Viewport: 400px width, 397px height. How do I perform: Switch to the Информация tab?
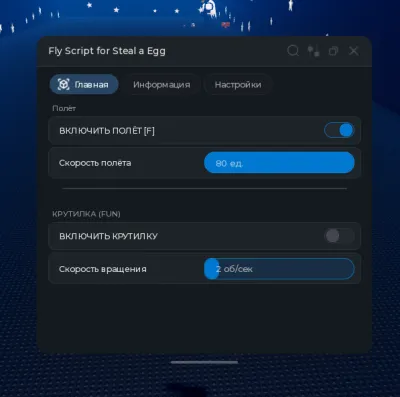tap(162, 85)
